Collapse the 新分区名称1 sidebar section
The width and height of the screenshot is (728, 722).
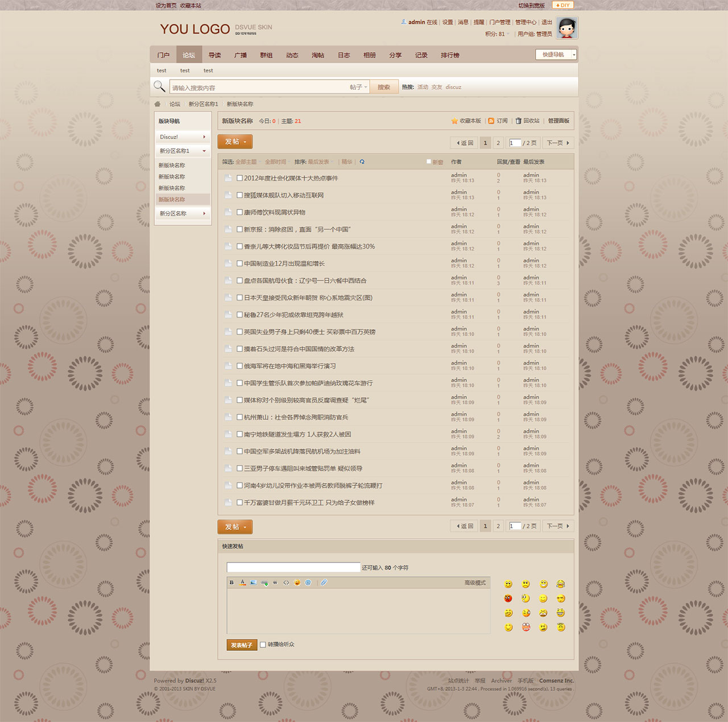(x=183, y=151)
